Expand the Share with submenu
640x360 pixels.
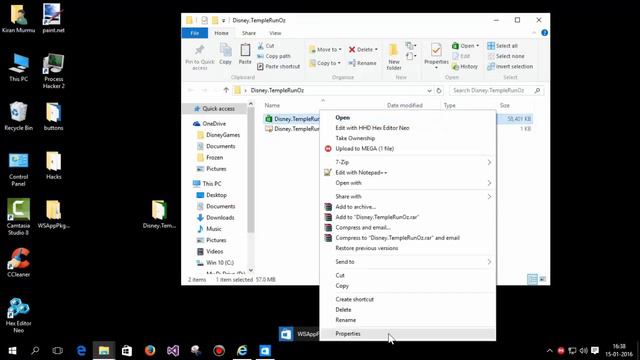coord(408,196)
